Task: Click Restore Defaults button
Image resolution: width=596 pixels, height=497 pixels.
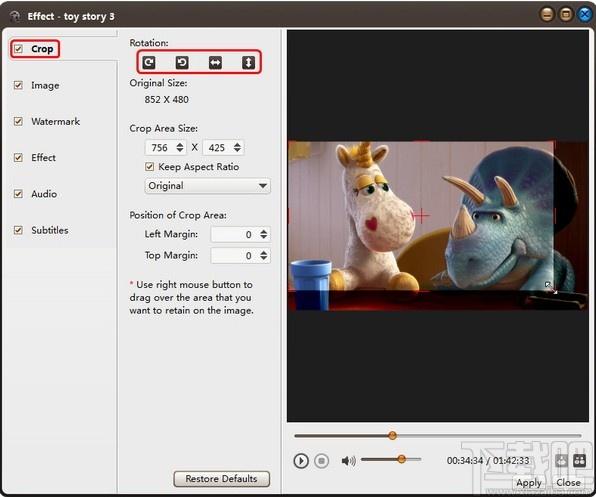Action: [222, 479]
